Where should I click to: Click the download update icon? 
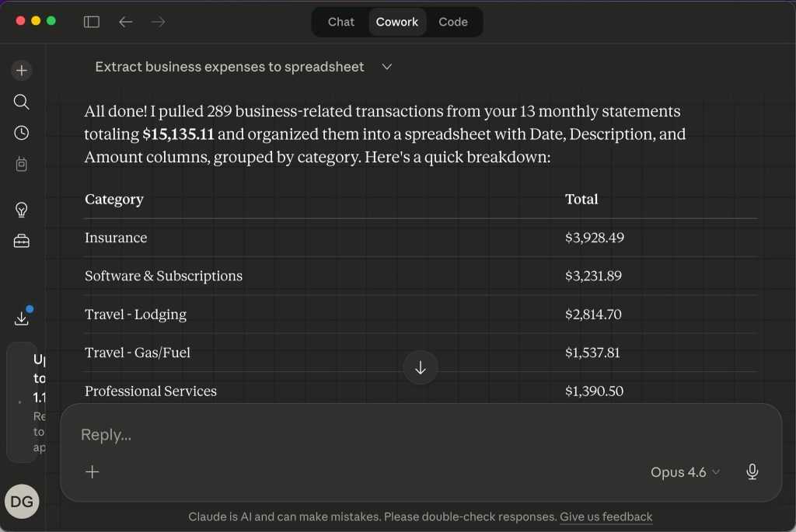(x=22, y=318)
